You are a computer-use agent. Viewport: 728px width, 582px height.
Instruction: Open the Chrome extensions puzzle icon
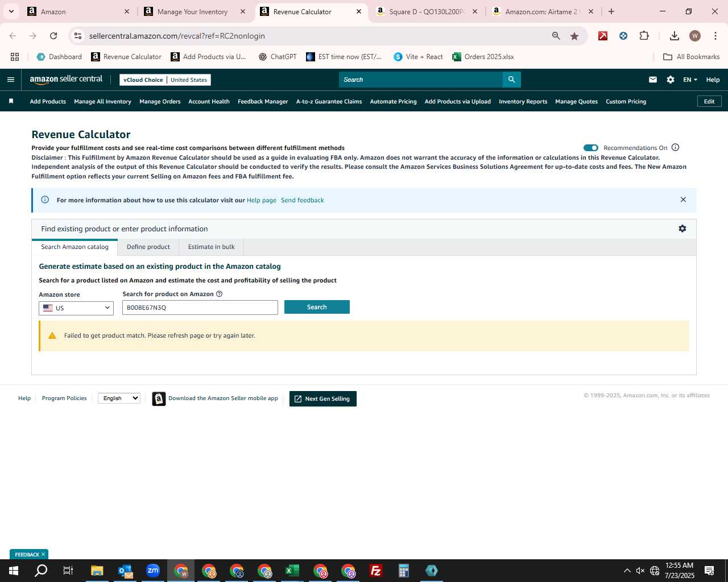644,36
